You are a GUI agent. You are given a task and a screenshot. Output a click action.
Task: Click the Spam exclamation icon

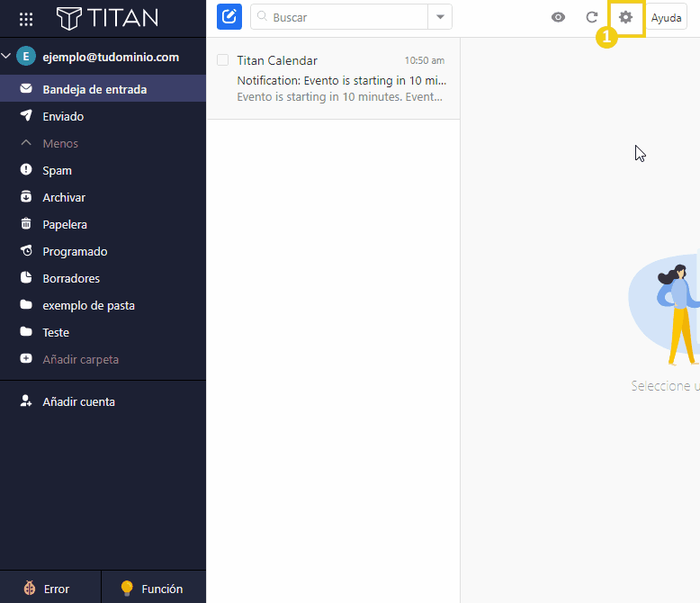(x=26, y=169)
